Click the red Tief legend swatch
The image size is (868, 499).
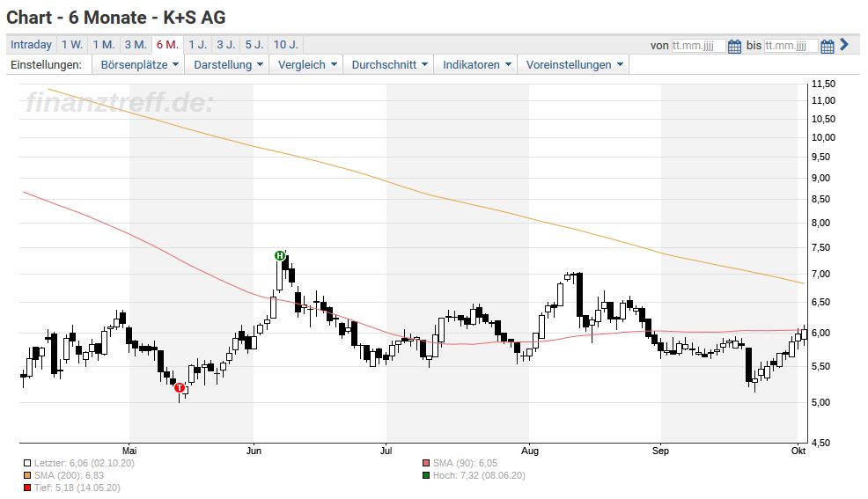pyautogui.click(x=27, y=488)
